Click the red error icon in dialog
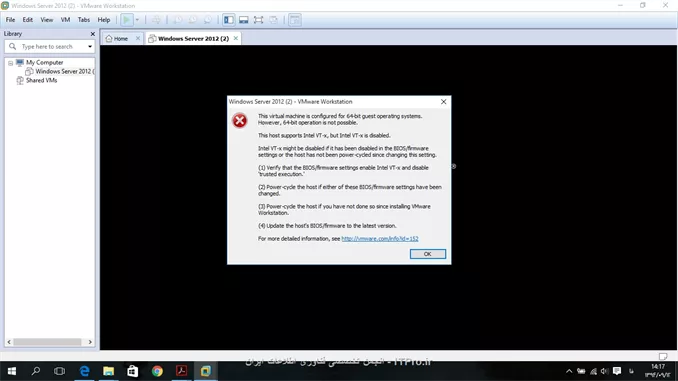Screen dimensions: 678x381 pyautogui.click(x=240, y=121)
